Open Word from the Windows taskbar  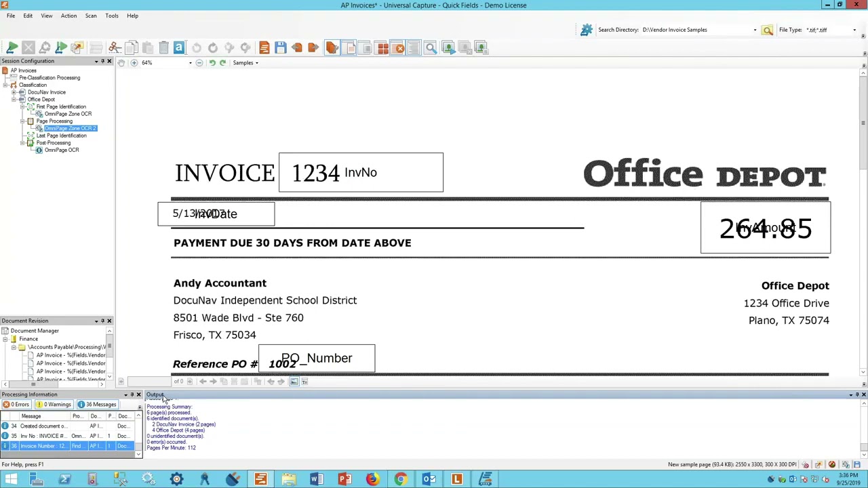point(316,480)
